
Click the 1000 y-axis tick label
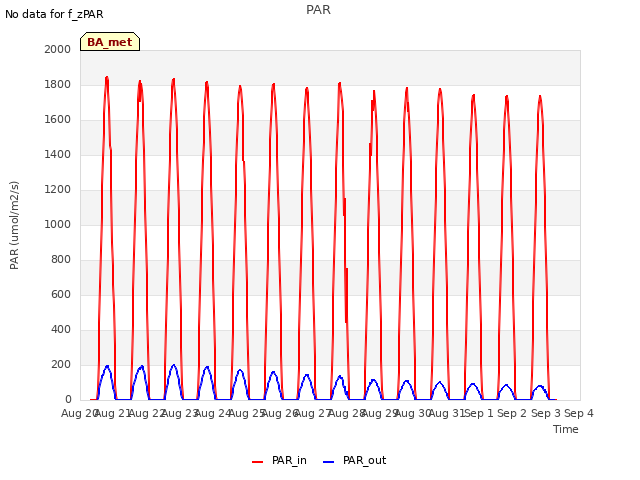tap(58, 224)
